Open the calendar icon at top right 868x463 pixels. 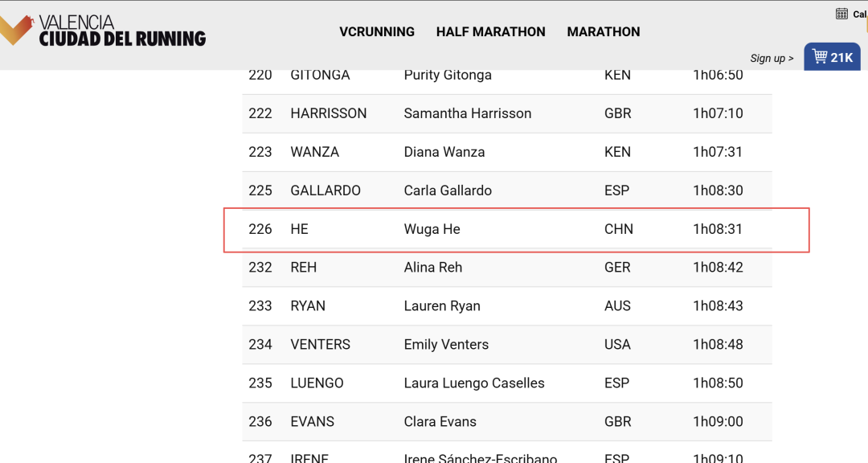click(841, 14)
